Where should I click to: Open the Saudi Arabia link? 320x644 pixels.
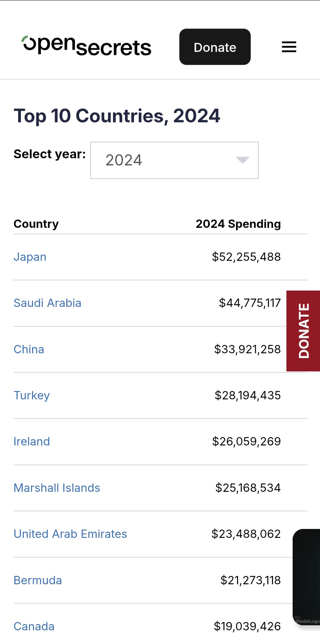(47, 303)
